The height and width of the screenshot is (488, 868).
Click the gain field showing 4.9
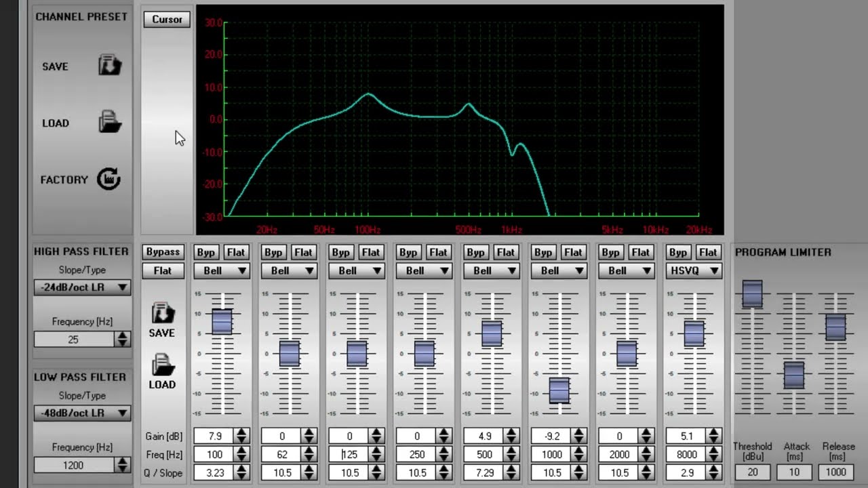click(x=484, y=436)
